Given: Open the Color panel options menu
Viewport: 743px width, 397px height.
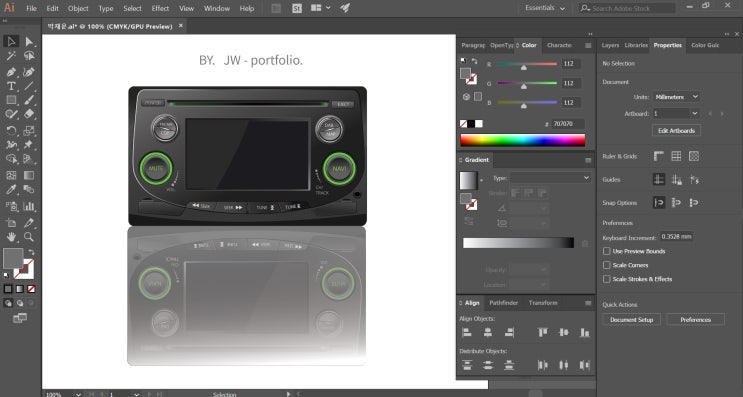Looking at the screenshot, I should (588, 45).
